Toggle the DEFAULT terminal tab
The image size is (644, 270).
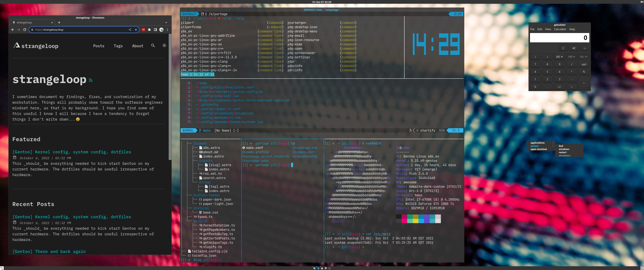tap(189, 14)
